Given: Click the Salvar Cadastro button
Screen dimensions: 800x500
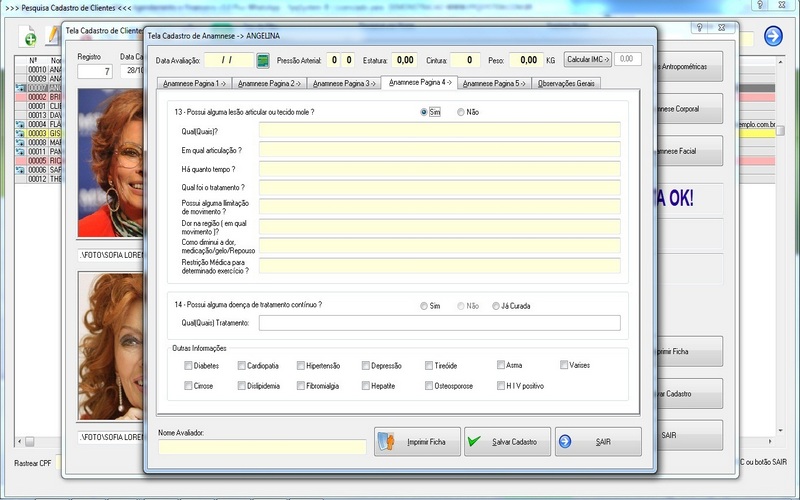Looking at the screenshot, I should coord(508,442).
